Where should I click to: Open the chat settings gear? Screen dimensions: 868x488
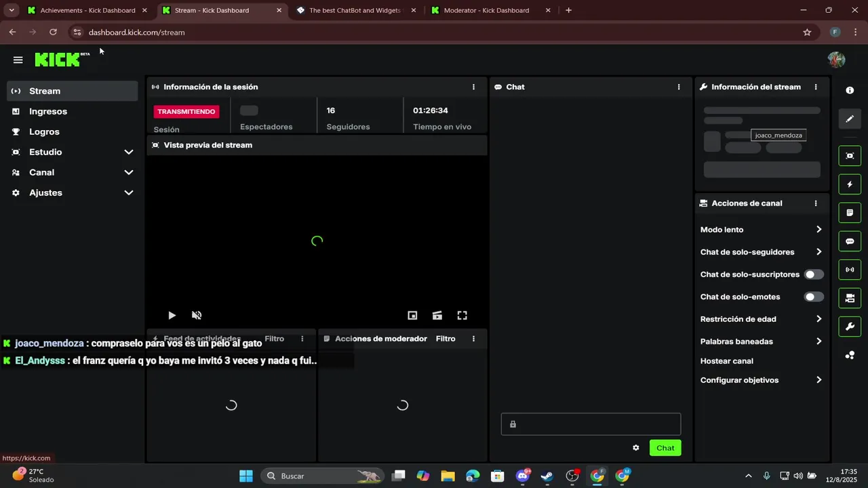click(x=635, y=448)
